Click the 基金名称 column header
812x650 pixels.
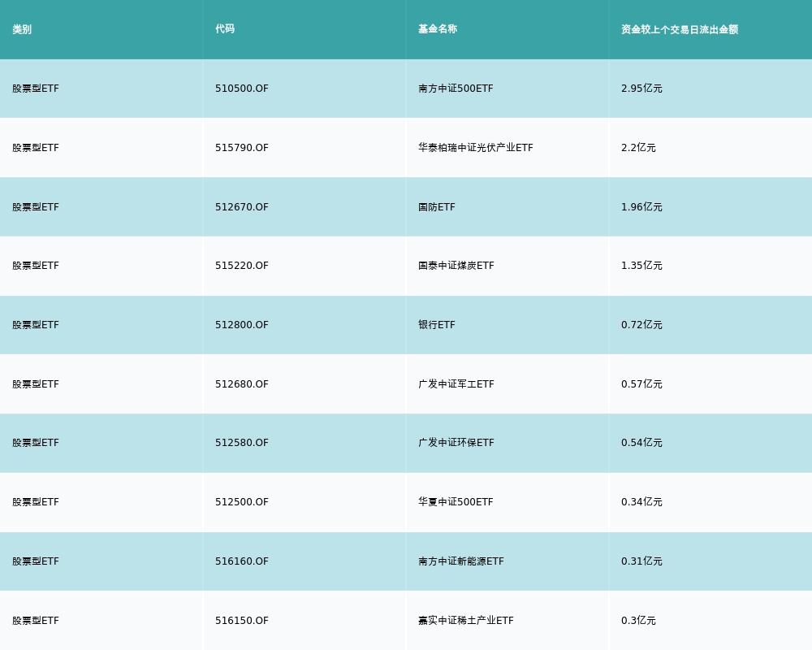(x=438, y=29)
